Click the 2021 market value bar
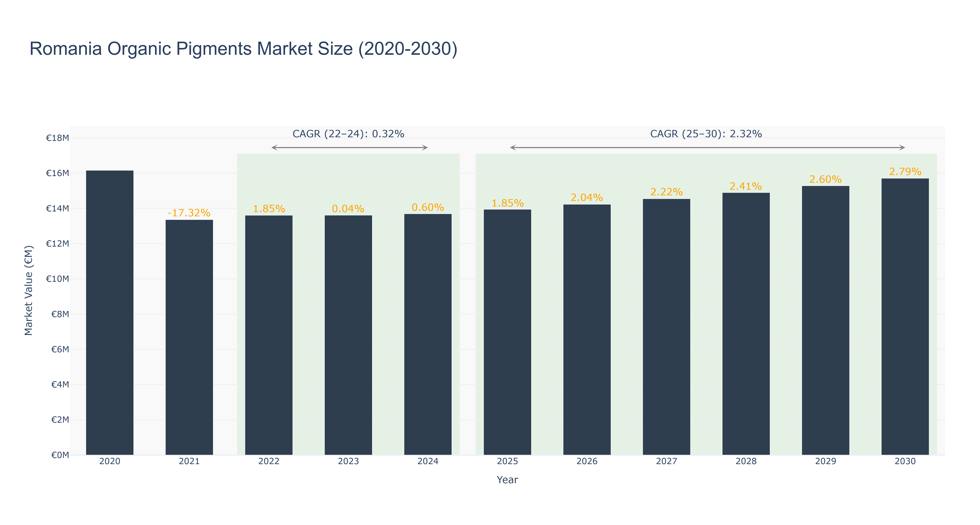 point(189,337)
